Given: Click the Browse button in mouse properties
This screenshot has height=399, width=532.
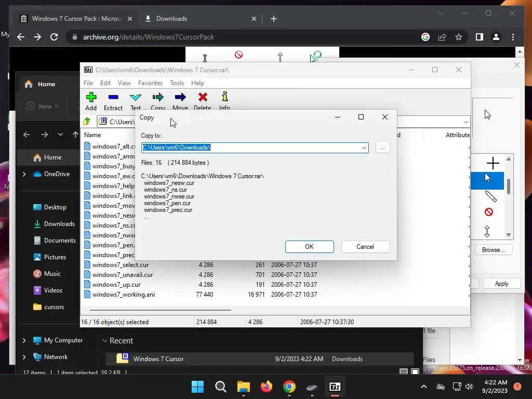Looking at the screenshot, I should click(x=494, y=250).
